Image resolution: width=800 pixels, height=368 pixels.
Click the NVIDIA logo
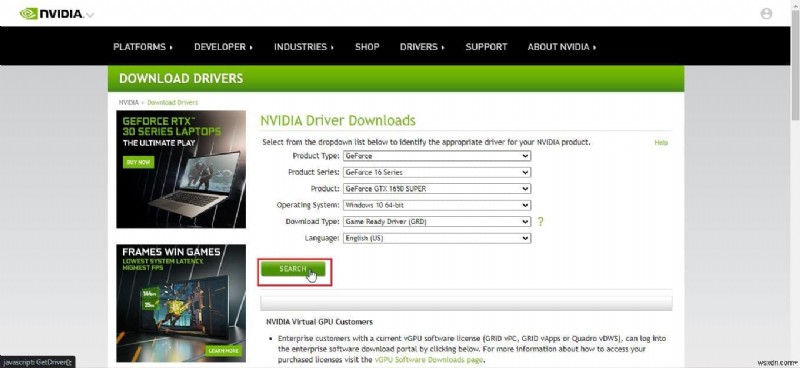coord(52,14)
